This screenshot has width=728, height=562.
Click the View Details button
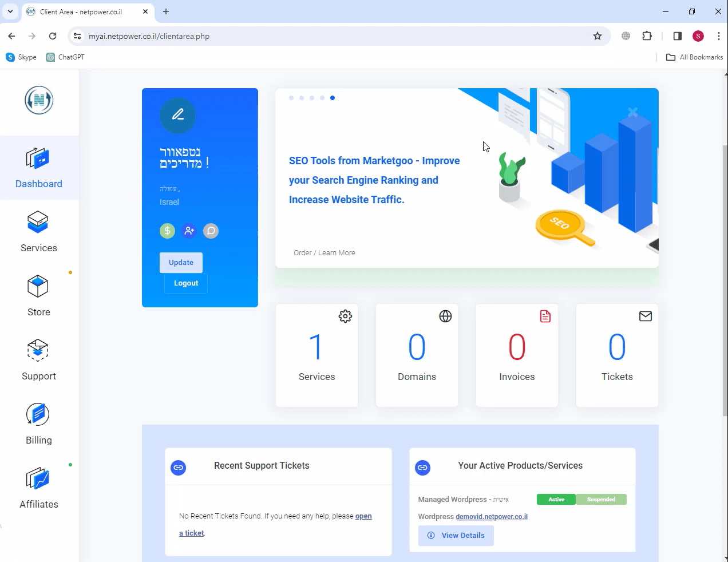456,536
